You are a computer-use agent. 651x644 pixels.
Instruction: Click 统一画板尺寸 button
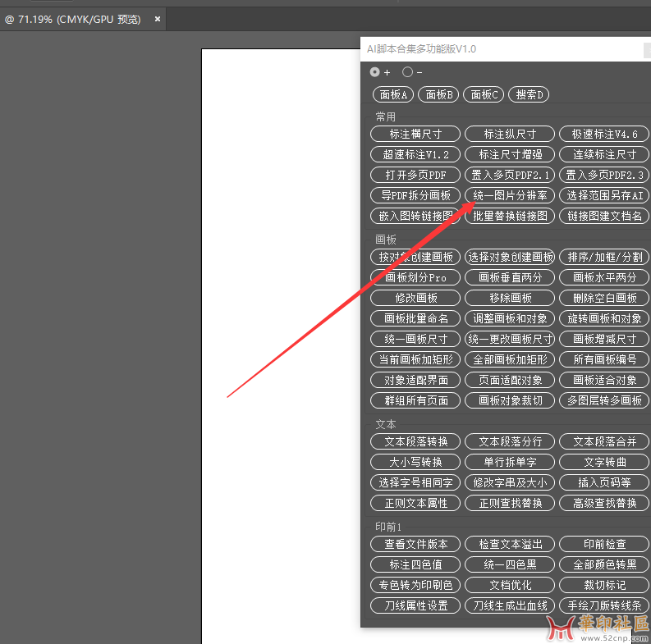pos(415,339)
